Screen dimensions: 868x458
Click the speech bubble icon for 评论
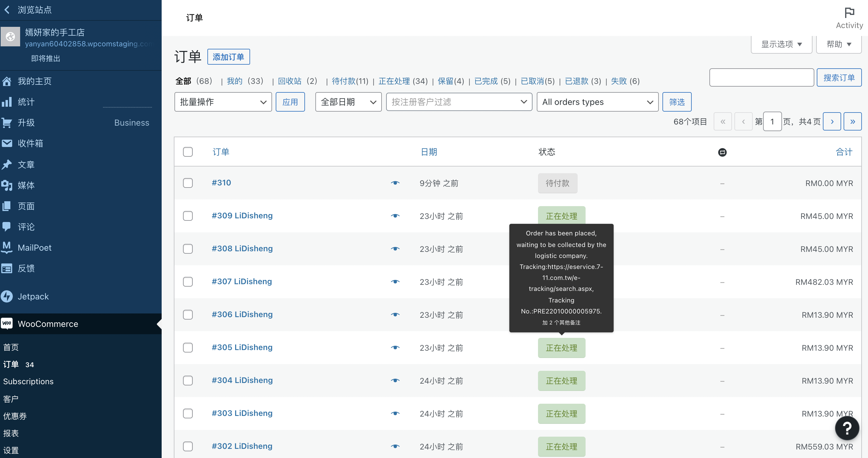[x=7, y=227]
